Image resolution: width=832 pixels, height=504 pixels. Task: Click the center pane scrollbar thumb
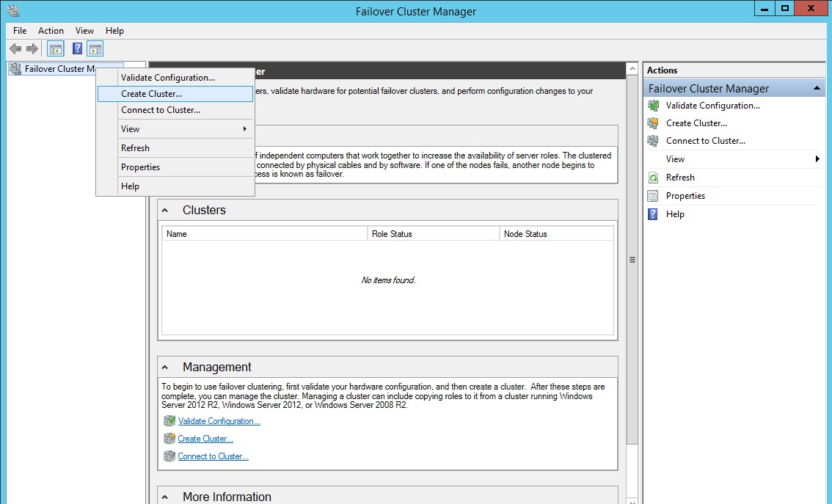tap(632, 260)
